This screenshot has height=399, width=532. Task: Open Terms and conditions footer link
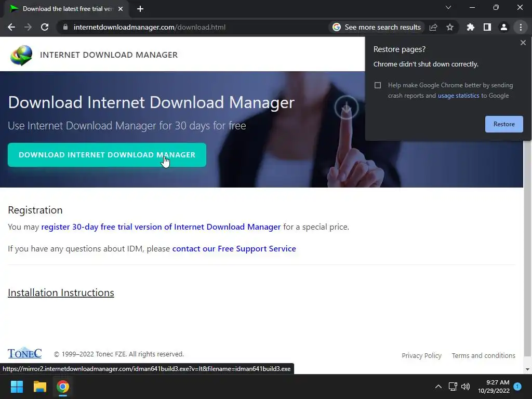484,355
